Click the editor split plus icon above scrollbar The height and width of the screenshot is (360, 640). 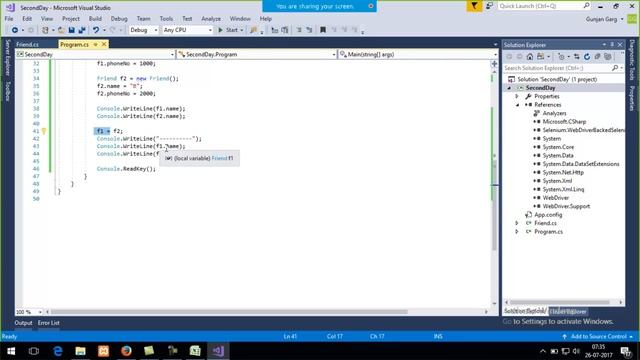(494, 64)
